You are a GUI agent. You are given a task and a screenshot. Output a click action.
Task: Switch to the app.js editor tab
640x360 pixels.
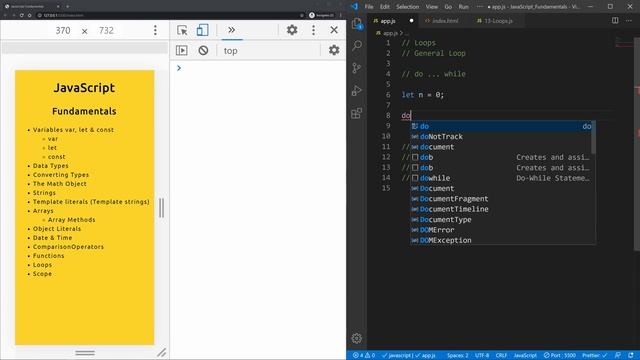tap(392, 20)
